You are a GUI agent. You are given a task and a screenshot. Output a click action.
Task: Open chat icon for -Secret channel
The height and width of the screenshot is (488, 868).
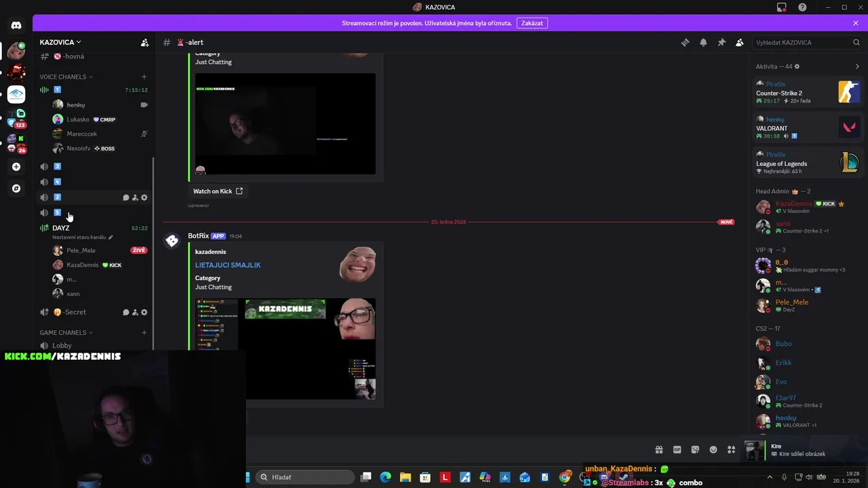(x=125, y=312)
